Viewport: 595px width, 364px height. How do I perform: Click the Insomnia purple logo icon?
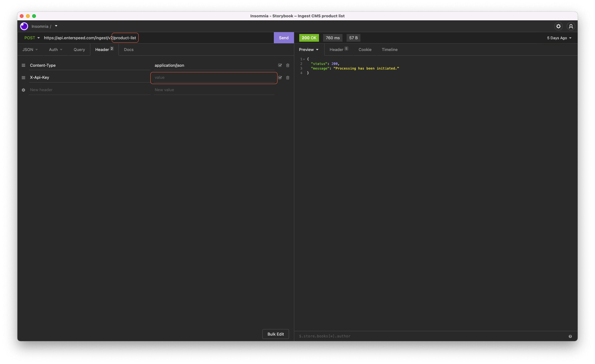pyautogui.click(x=24, y=26)
